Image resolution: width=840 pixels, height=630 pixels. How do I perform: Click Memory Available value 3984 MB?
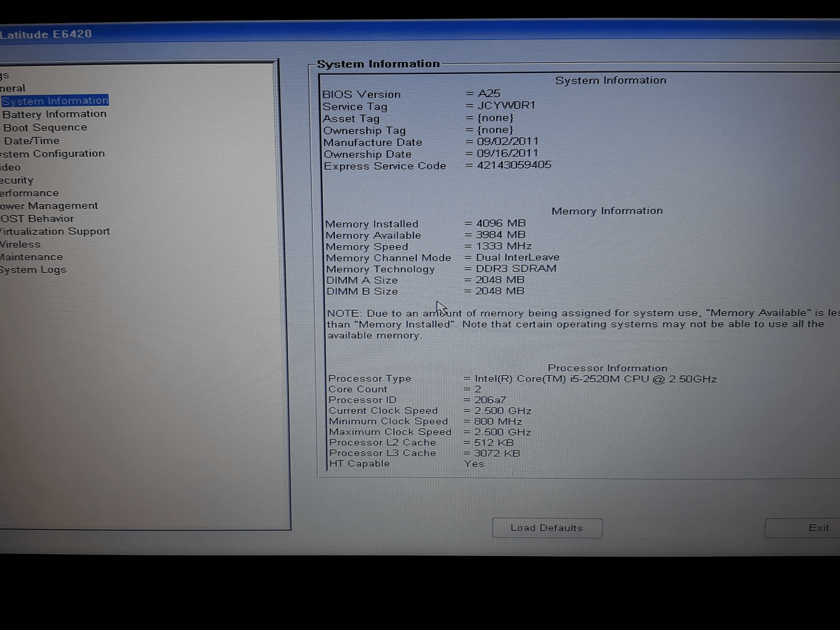[x=501, y=235]
